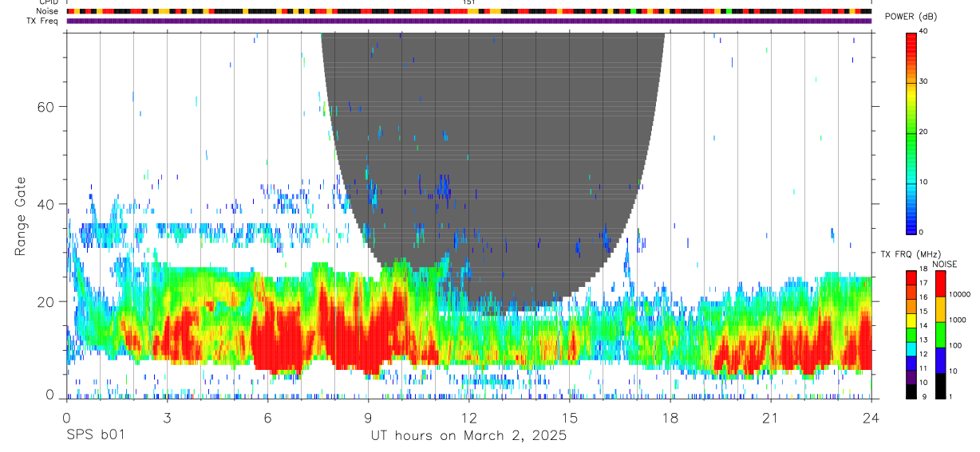Click the multicolored Noise strip above plot
The width and height of the screenshot is (980, 452).
(x=470, y=11)
